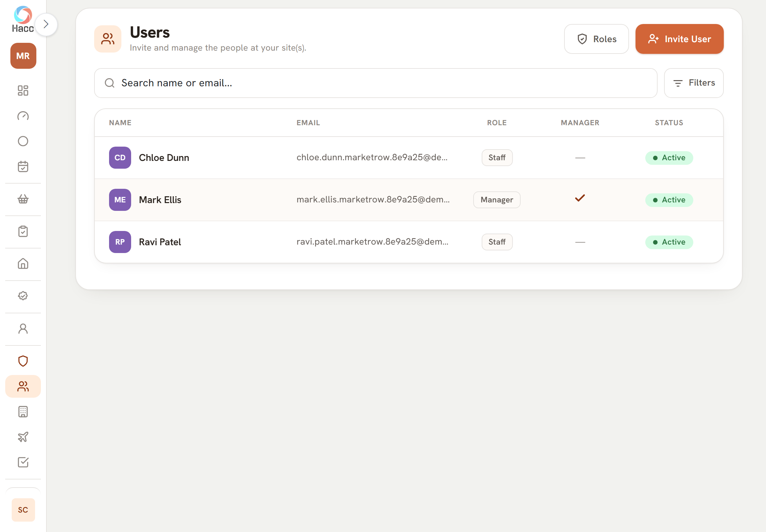Click the Hacc logo
Image resolution: width=766 pixels, height=532 pixels.
click(23, 19)
